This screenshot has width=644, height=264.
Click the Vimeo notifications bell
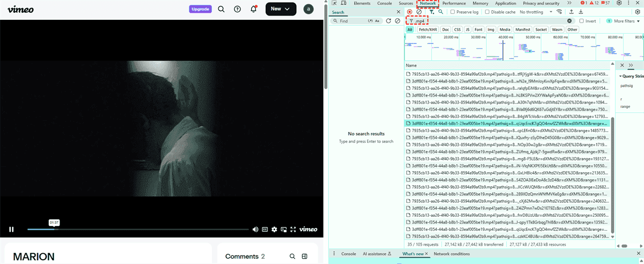point(254,9)
